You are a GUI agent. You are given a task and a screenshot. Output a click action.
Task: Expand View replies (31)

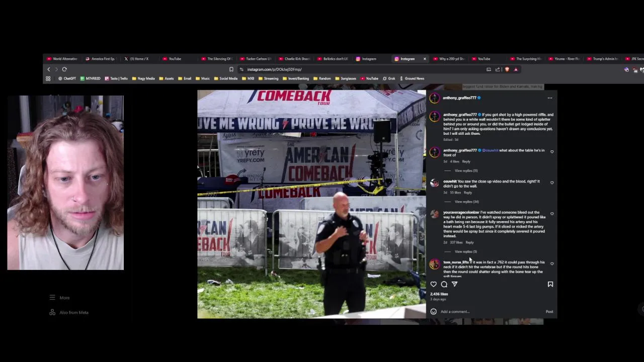(x=466, y=170)
